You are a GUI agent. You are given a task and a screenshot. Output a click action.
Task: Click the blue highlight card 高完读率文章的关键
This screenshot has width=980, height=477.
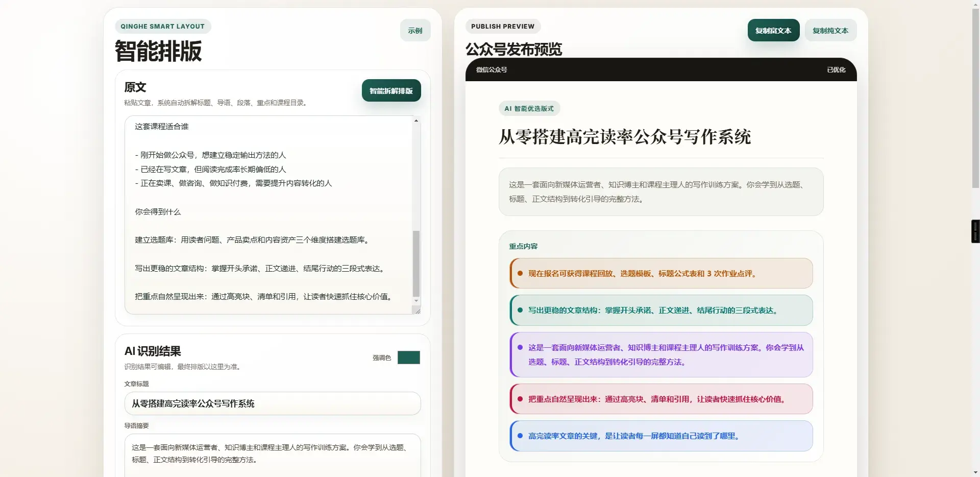click(661, 436)
